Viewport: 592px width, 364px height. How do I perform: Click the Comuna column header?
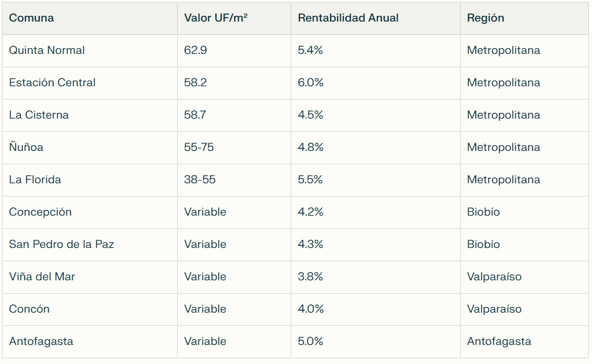click(x=31, y=18)
